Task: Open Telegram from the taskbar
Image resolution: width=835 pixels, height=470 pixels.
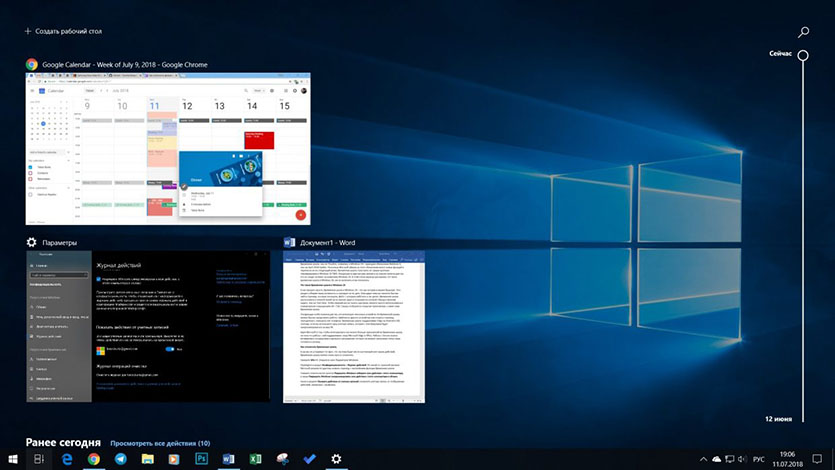Action: point(121,459)
